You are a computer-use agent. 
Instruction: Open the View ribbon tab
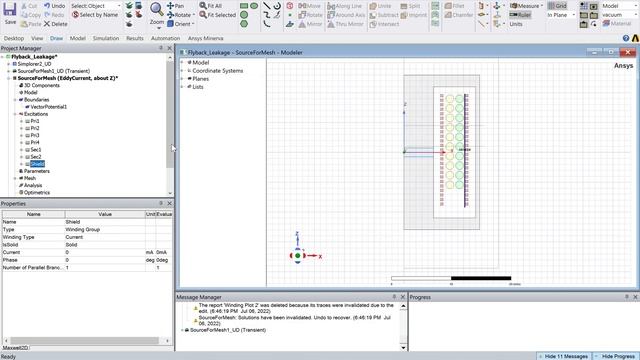coord(37,38)
